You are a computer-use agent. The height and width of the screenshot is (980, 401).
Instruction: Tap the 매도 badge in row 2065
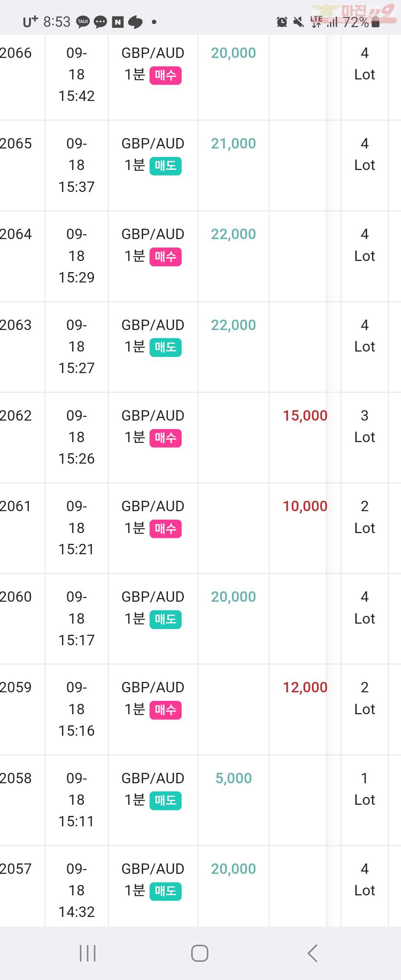[166, 166]
